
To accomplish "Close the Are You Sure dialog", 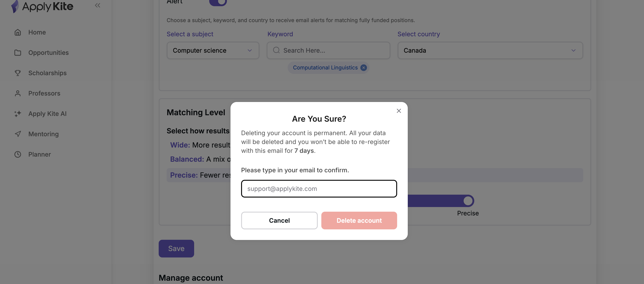I will (399, 111).
